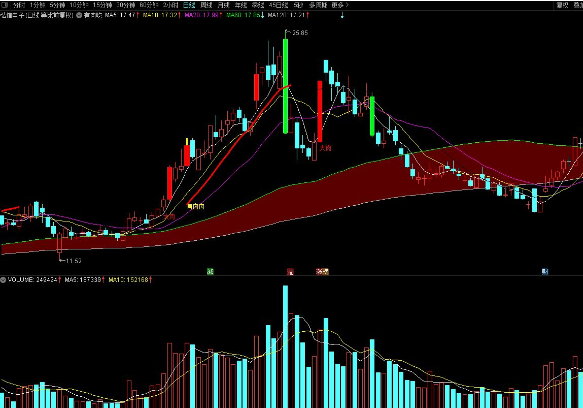The image size is (583, 408).
Task: Click the tallest cyan volume bar
Action: [x=285, y=346]
